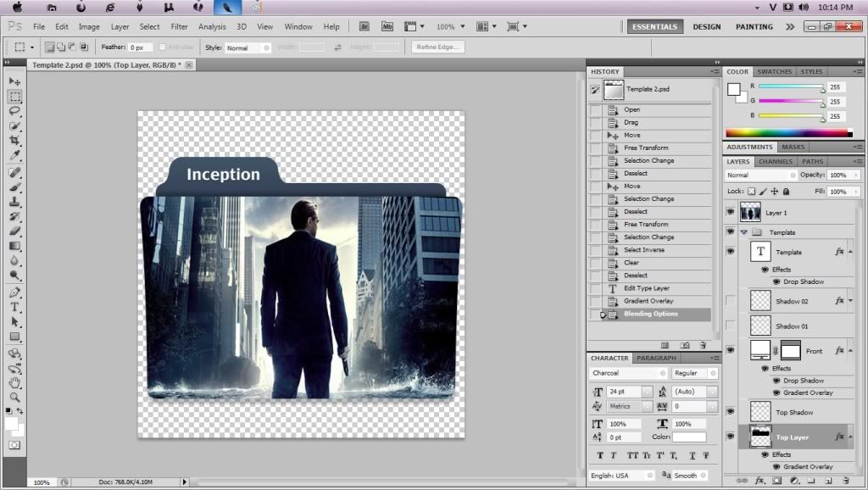Image resolution: width=868 pixels, height=490 pixels.
Task: Select the Zoom tool
Action: pyautogui.click(x=14, y=397)
